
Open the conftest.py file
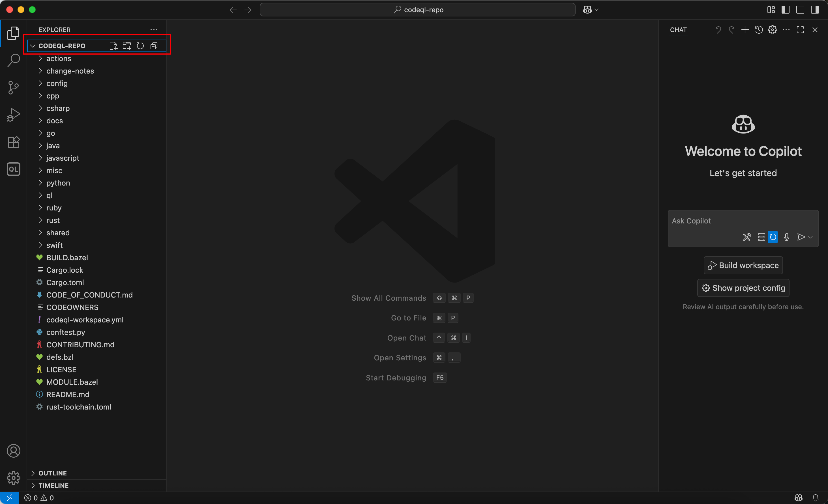pos(96,332)
